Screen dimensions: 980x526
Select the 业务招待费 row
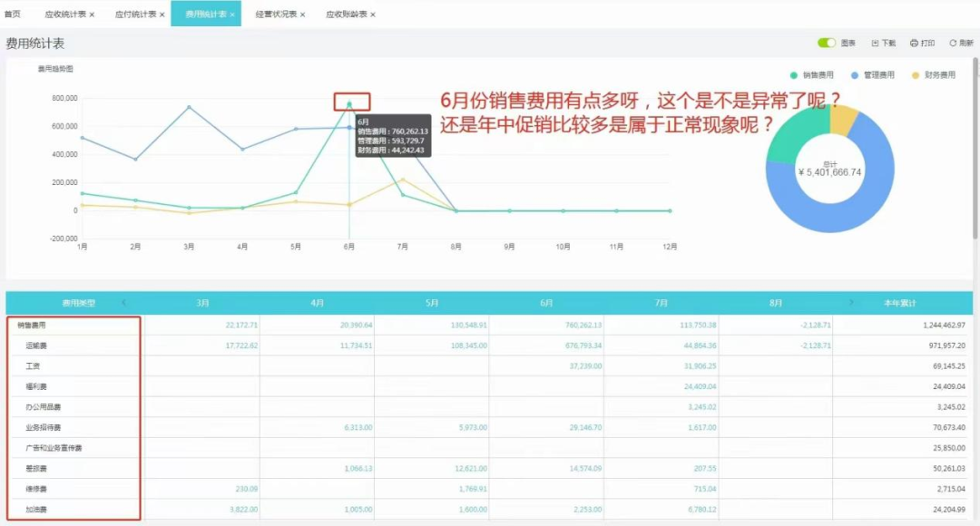(x=489, y=427)
